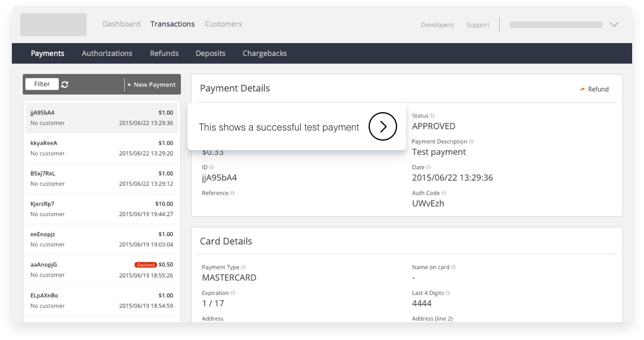
Task: Click the Refund link in Payment Details
Action: click(594, 89)
